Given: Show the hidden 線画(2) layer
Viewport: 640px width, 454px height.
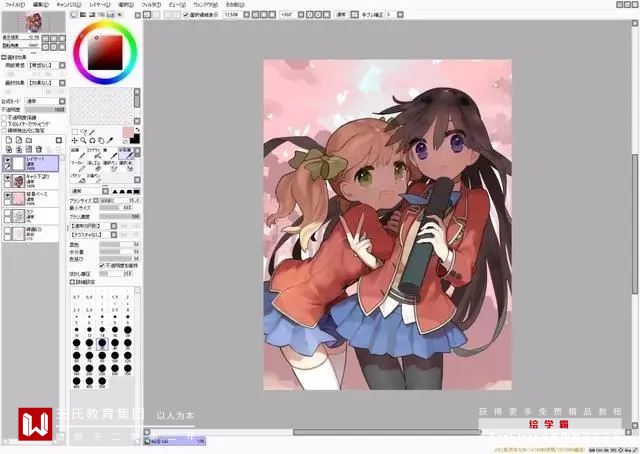Looking at the screenshot, I should (x=7, y=231).
